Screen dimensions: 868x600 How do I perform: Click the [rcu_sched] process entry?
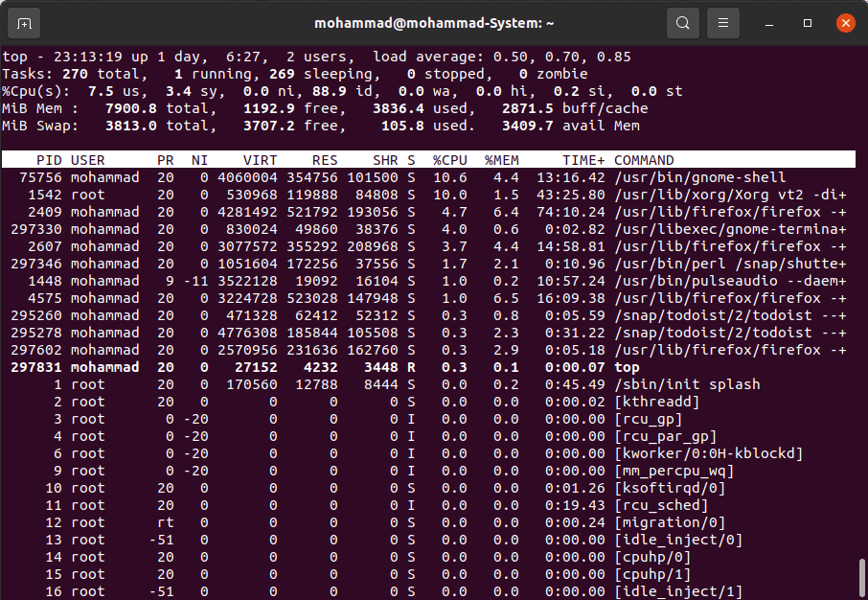(660, 505)
